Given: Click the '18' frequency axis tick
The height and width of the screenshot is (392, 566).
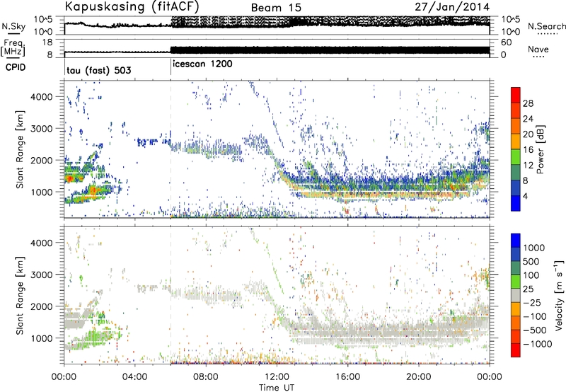Looking at the screenshot, I should (x=47, y=42).
